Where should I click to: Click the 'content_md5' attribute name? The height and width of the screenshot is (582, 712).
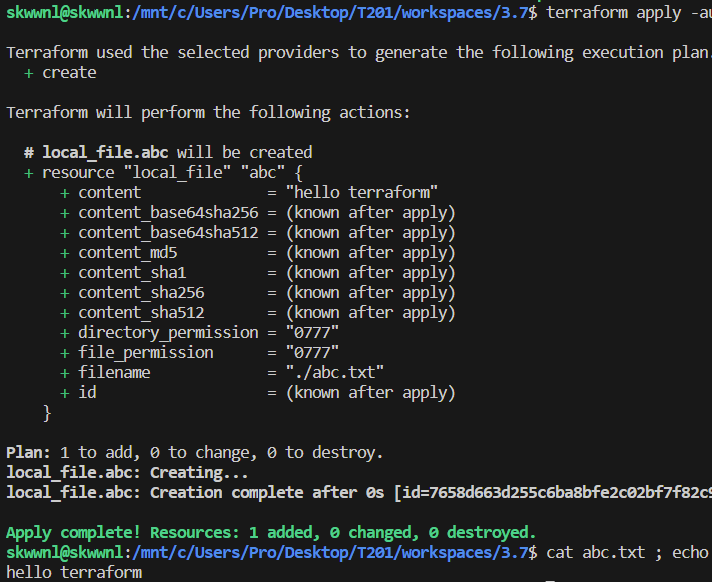(128, 252)
